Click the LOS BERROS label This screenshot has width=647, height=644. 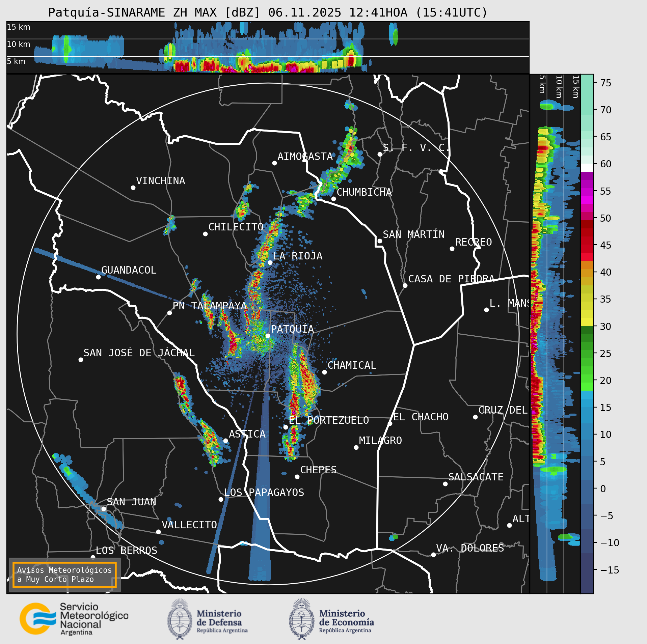(127, 551)
